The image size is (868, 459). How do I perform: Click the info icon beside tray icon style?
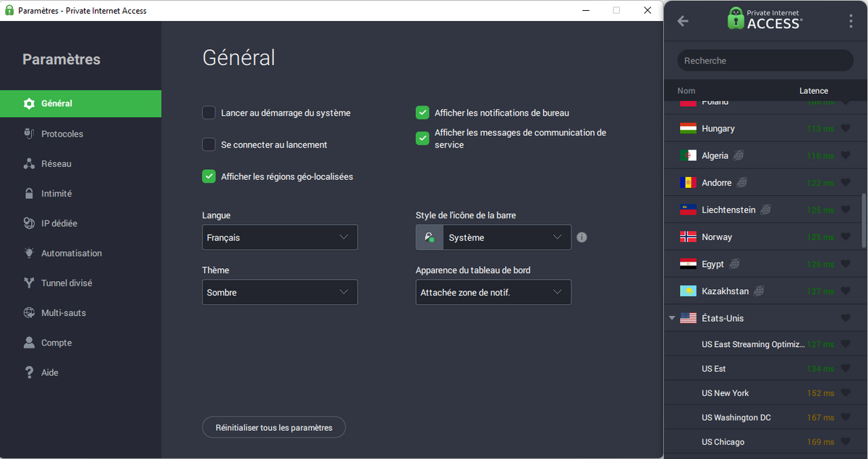pyautogui.click(x=582, y=237)
